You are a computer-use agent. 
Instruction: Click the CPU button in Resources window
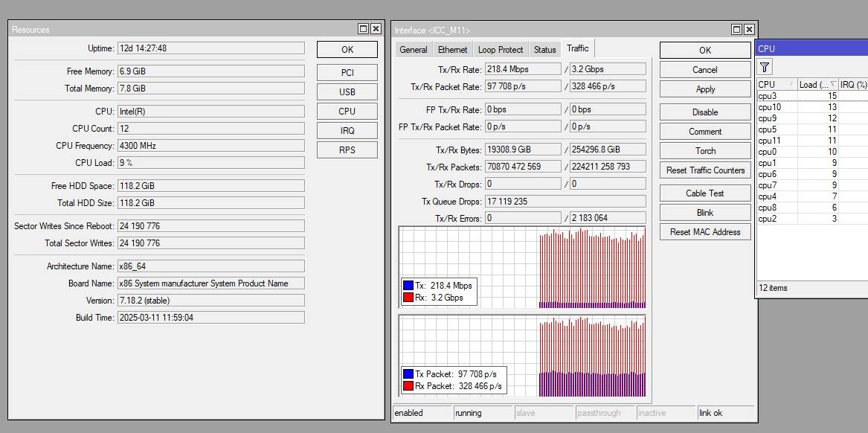[x=347, y=112]
